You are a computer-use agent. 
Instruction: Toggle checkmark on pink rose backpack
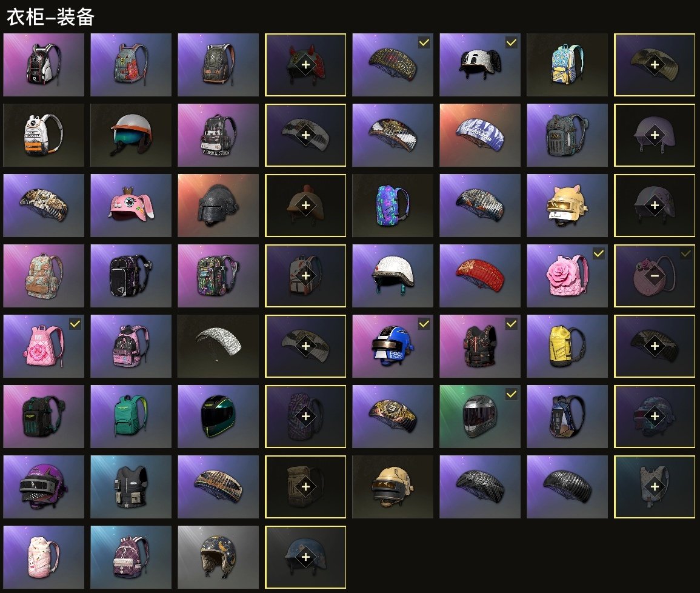598,253
